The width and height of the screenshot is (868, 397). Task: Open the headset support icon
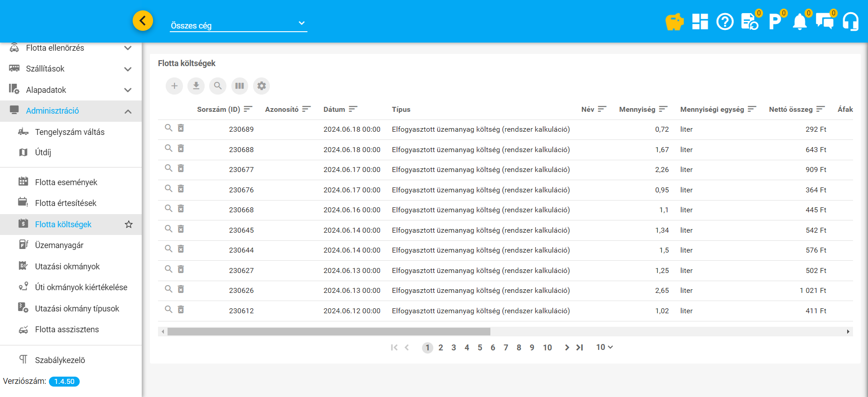pos(850,21)
